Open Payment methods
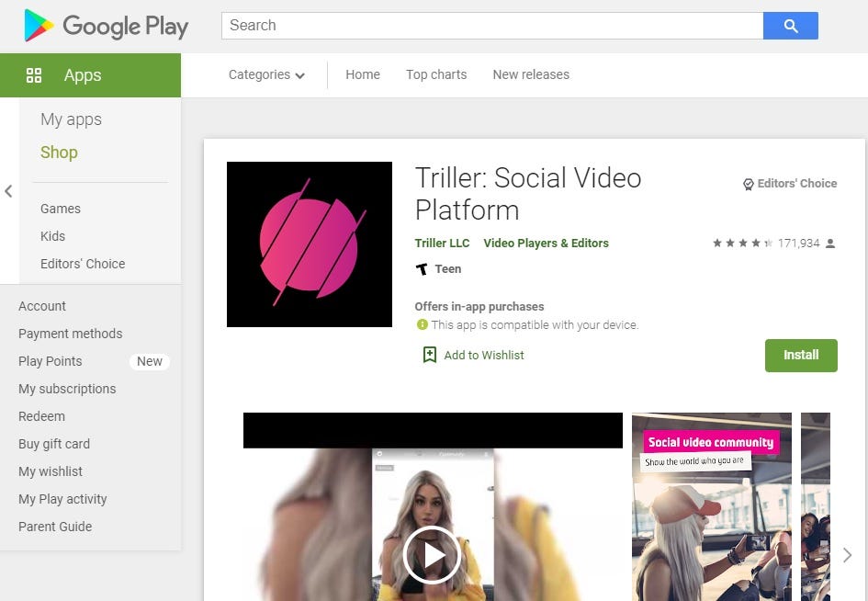 click(x=71, y=334)
